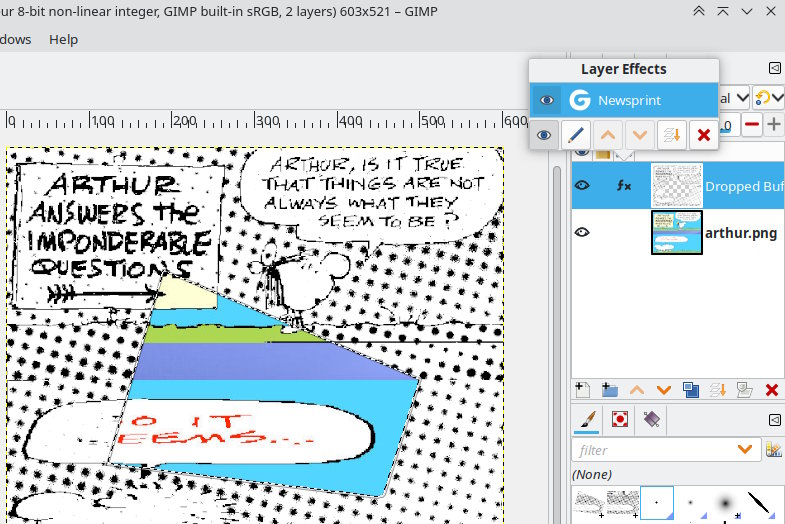Select the Newsprint filter in Layer Effects

coord(624,100)
